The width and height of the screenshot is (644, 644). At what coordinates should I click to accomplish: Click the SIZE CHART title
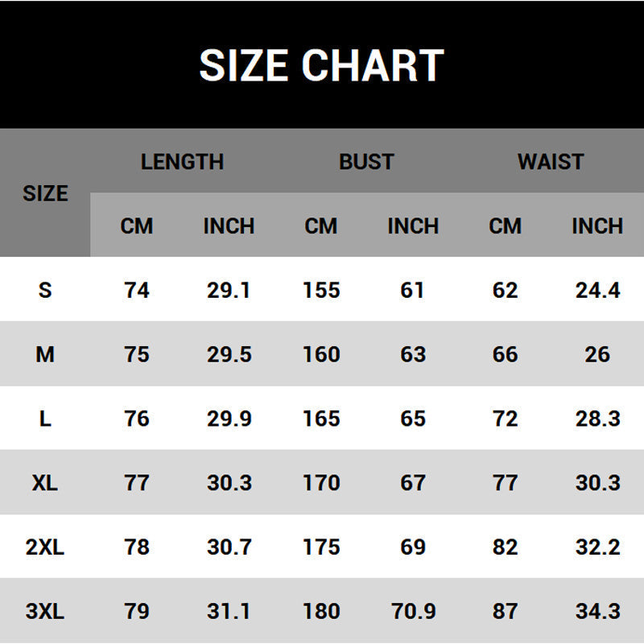click(321, 65)
